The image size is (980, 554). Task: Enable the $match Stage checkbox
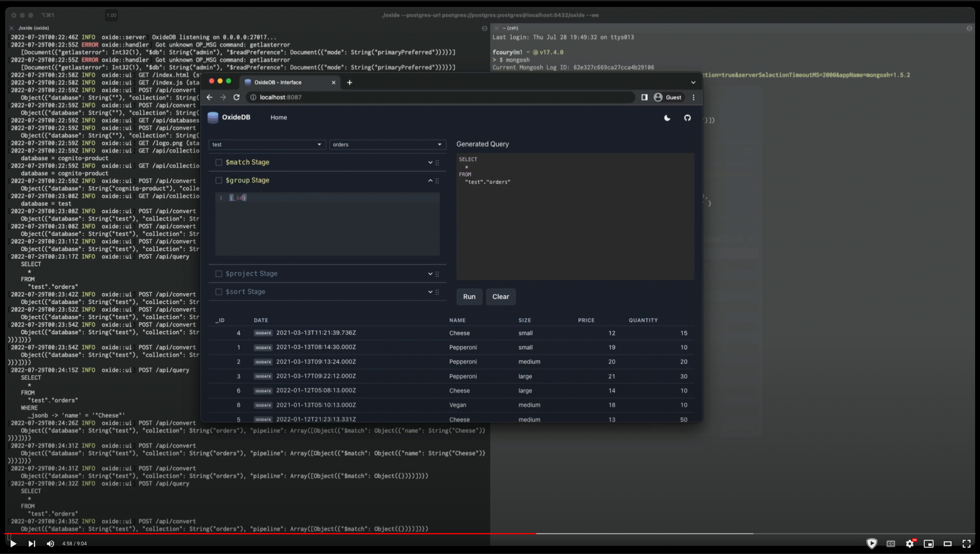[219, 162]
